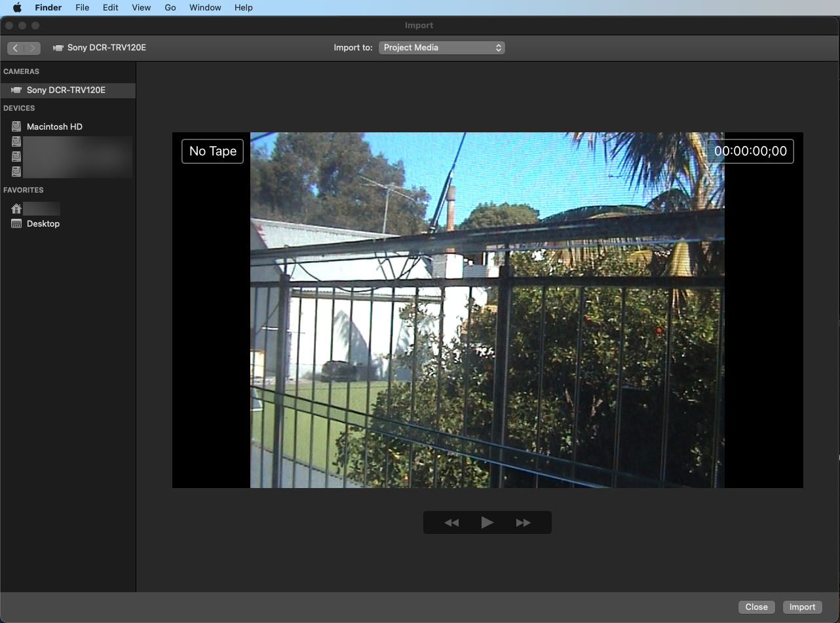
Task: Open the File menu
Action: (82, 8)
